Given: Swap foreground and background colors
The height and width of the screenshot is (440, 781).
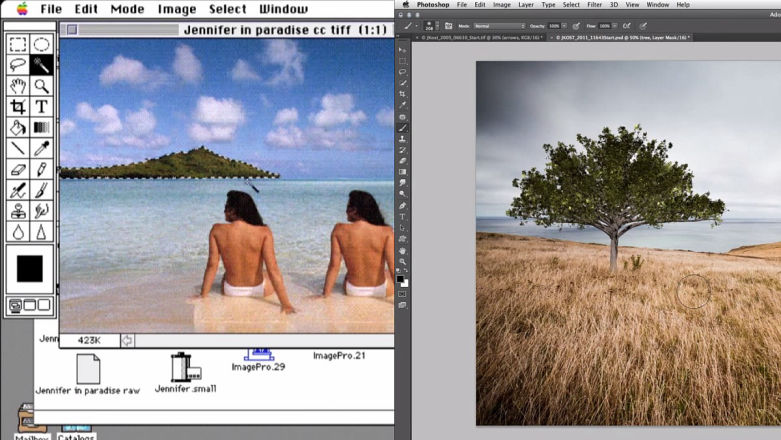Looking at the screenshot, I should point(406,271).
